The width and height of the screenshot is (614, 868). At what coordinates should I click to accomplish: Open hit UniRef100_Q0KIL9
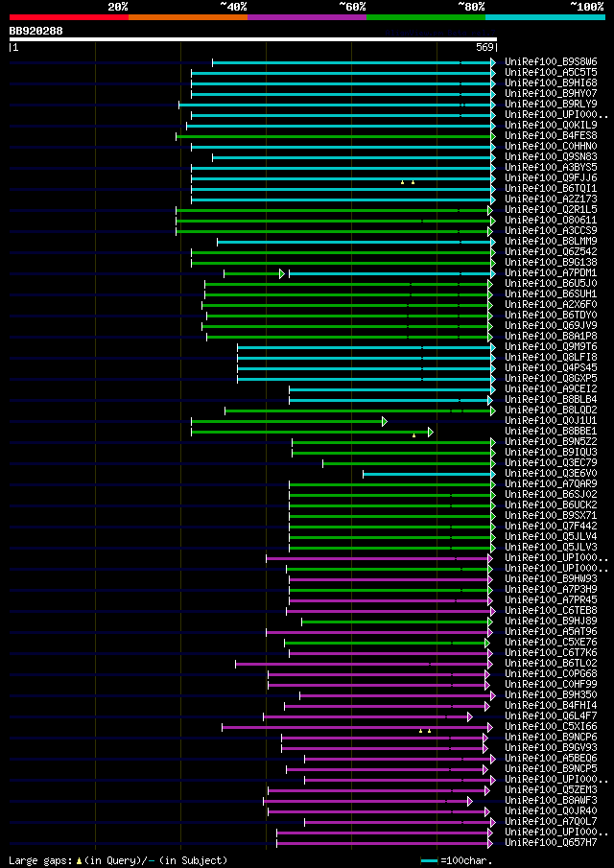(x=551, y=125)
